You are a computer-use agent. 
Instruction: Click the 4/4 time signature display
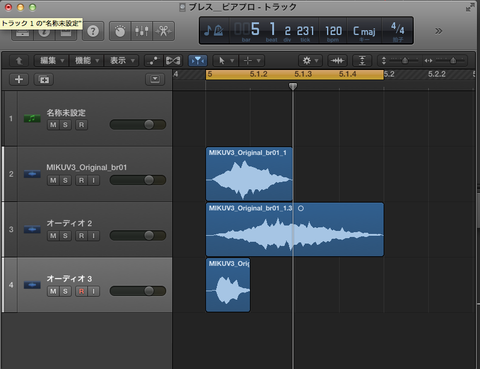(398, 28)
